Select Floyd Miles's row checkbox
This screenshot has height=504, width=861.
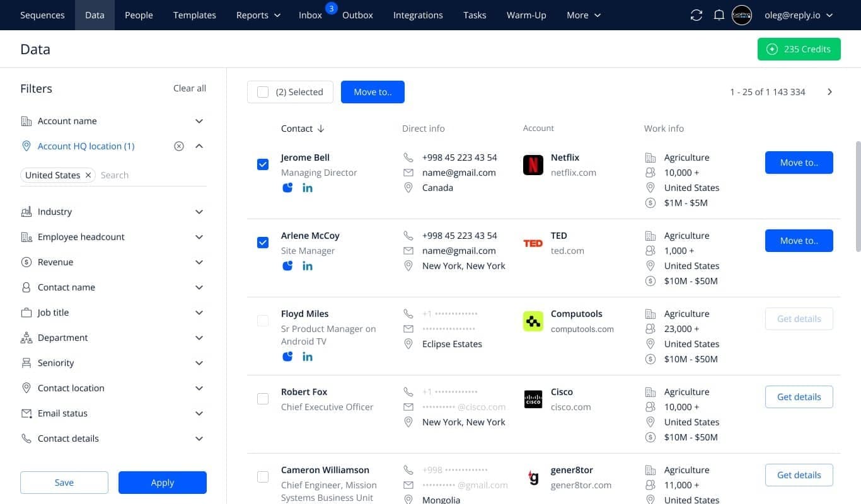(263, 320)
